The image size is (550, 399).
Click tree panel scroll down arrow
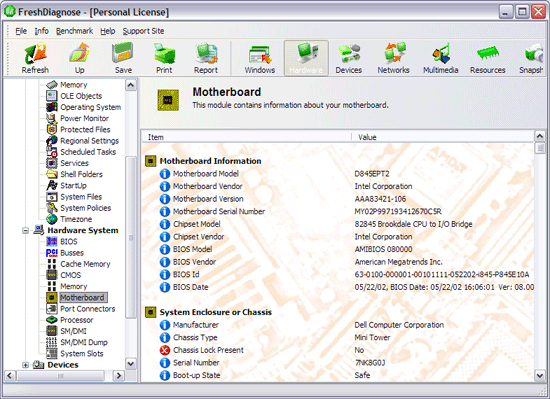pos(131,364)
